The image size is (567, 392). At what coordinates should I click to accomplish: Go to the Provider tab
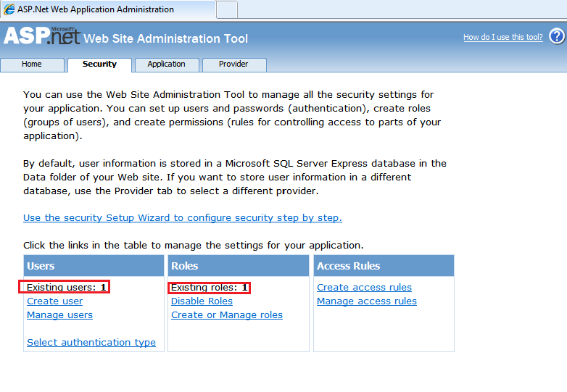pos(233,64)
